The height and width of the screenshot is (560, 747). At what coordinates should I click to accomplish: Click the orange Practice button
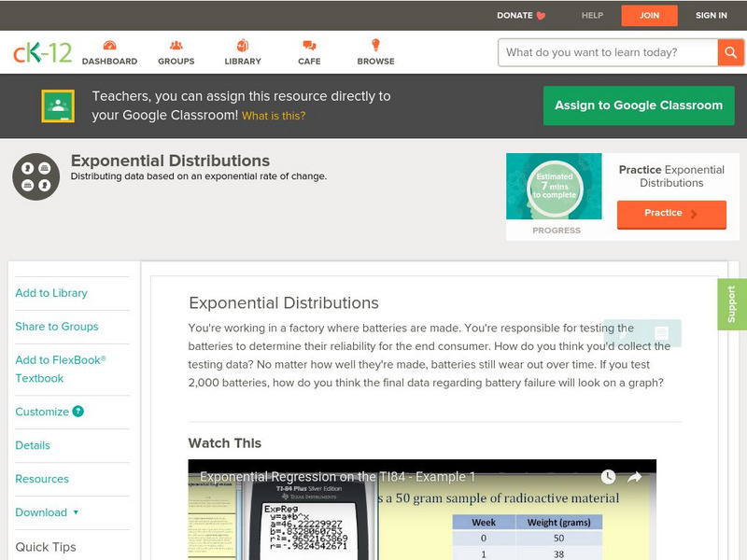click(x=671, y=214)
